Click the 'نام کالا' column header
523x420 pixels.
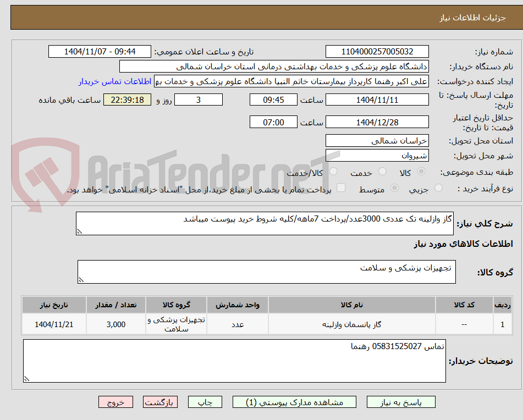[351, 305]
